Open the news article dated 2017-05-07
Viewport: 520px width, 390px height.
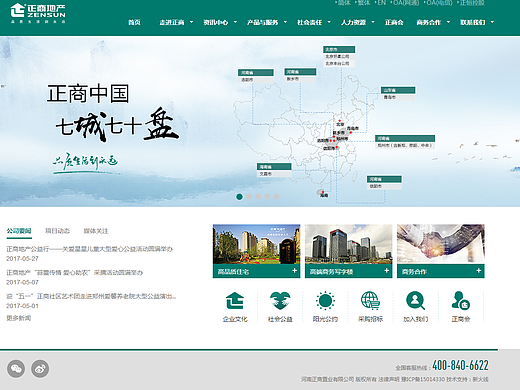pos(75,273)
